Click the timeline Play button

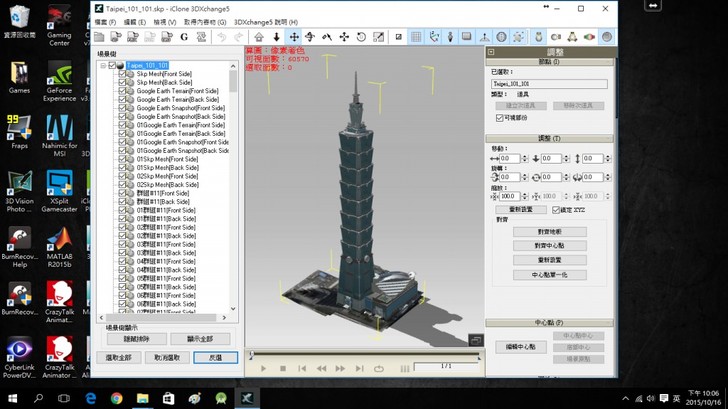[x=265, y=368]
